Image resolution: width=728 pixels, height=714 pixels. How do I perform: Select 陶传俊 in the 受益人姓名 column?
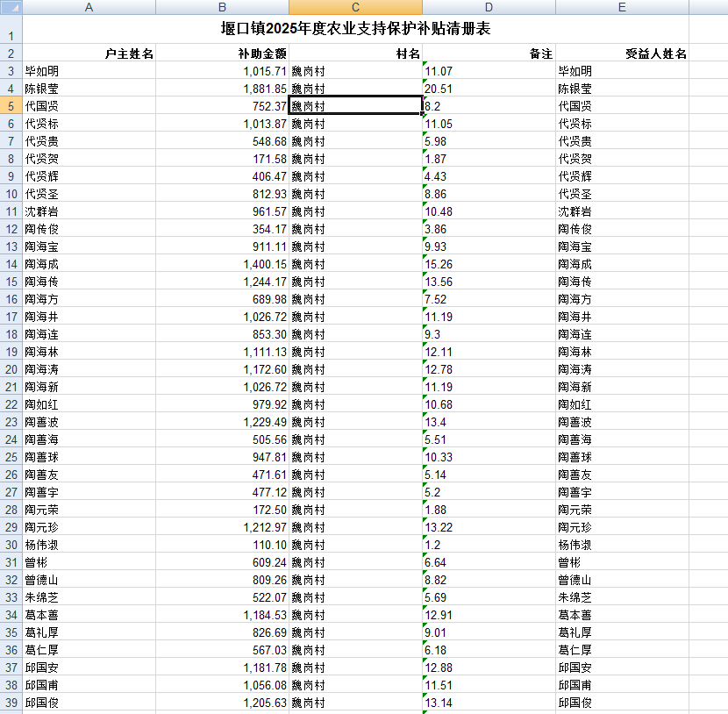click(622, 229)
